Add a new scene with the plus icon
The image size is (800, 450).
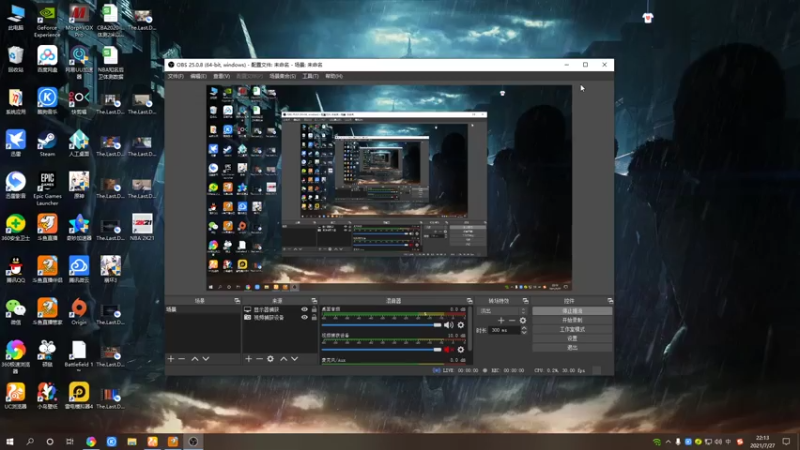(171, 359)
